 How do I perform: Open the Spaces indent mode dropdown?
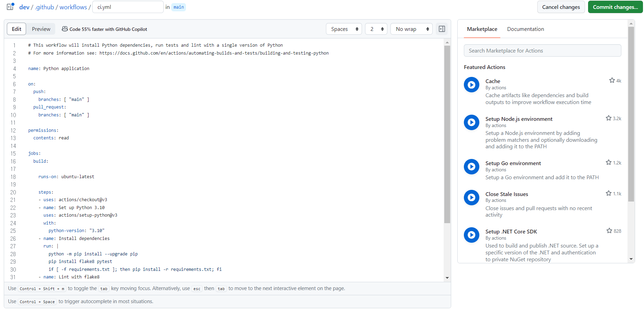point(344,29)
